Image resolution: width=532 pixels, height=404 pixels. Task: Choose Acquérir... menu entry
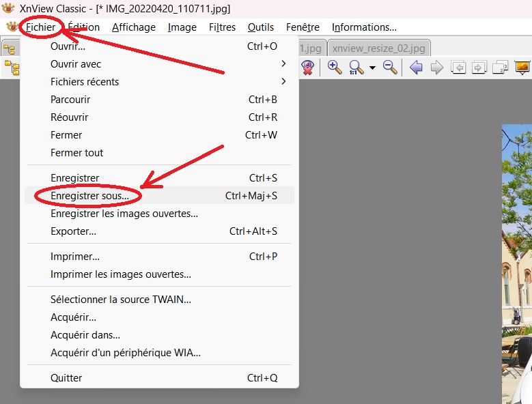coord(160,317)
